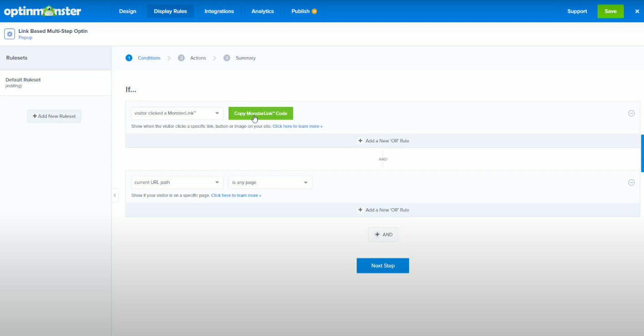Go to the Summary step
The height and width of the screenshot is (336, 644).
coord(239,58)
